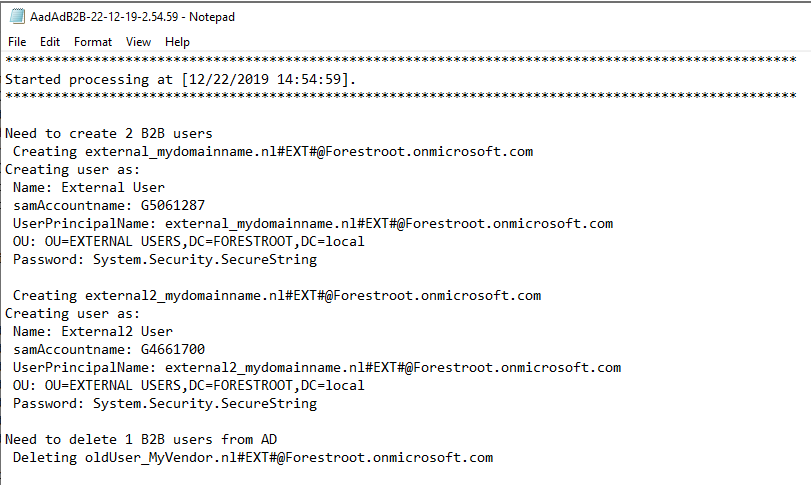This screenshot has height=485, width=811.
Task: Click first 'Password: System.Security.SecureString' line
Action: tap(165, 259)
